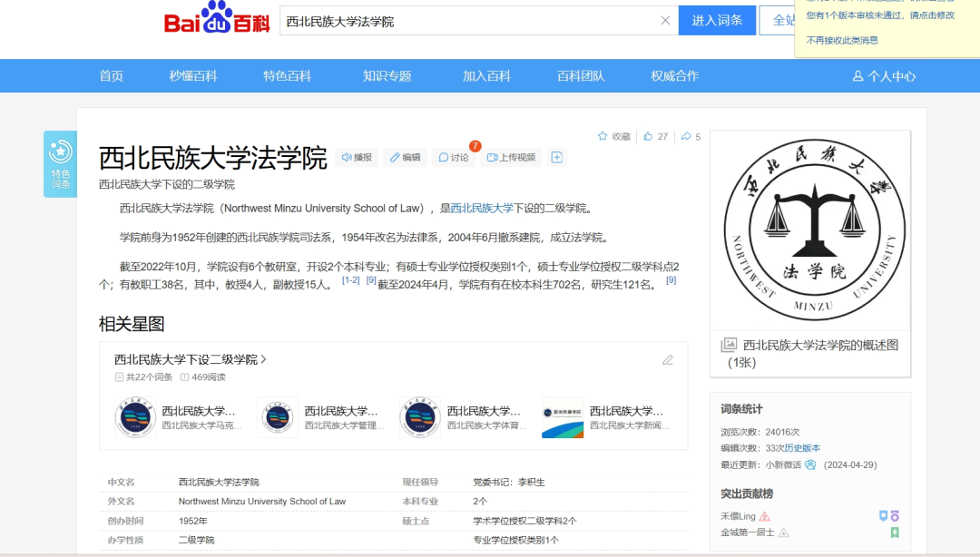The width and height of the screenshot is (980, 557).
Task: Click the 特色词条 badge on the left
Action: pos(60,164)
